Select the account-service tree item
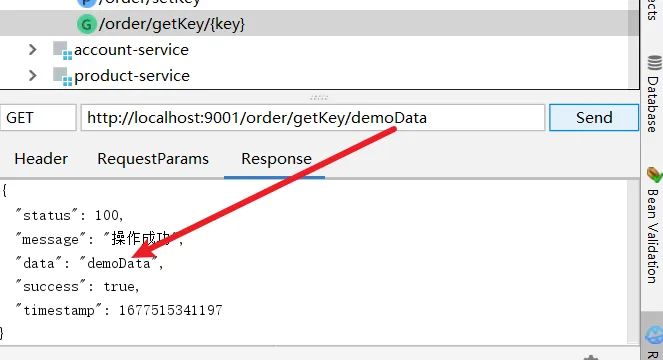The width and height of the screenshot is (663, 360). point(131,50)
